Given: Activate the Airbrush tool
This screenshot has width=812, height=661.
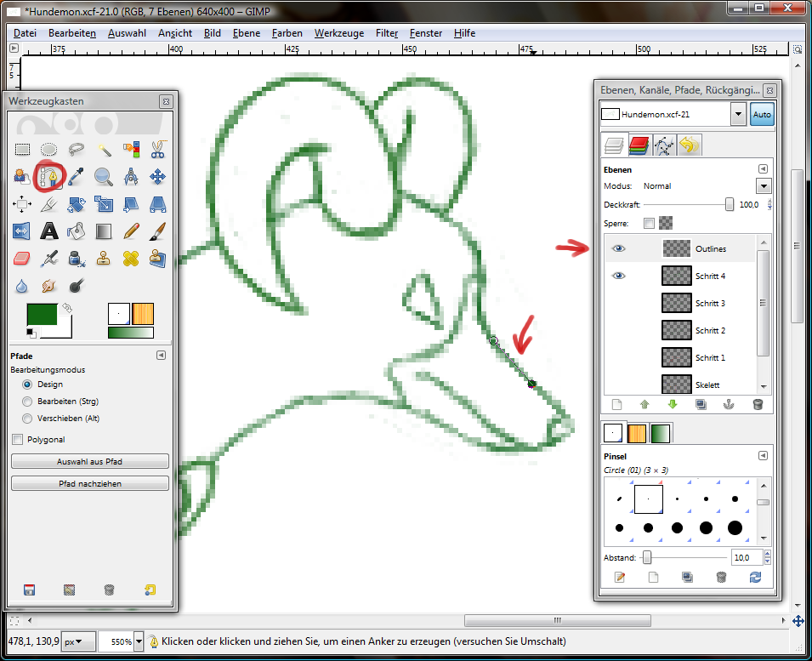Looking at the screenshot, I should pos(49,258).
